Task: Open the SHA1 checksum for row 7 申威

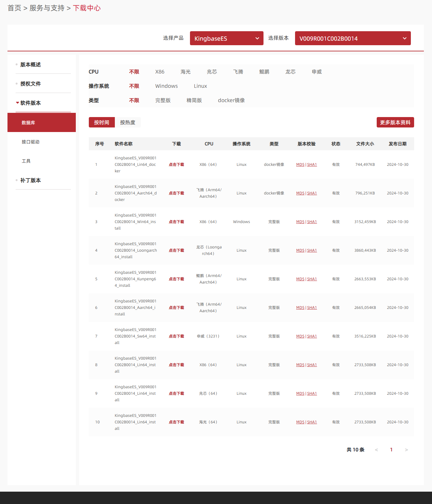Action: (312, 336)
